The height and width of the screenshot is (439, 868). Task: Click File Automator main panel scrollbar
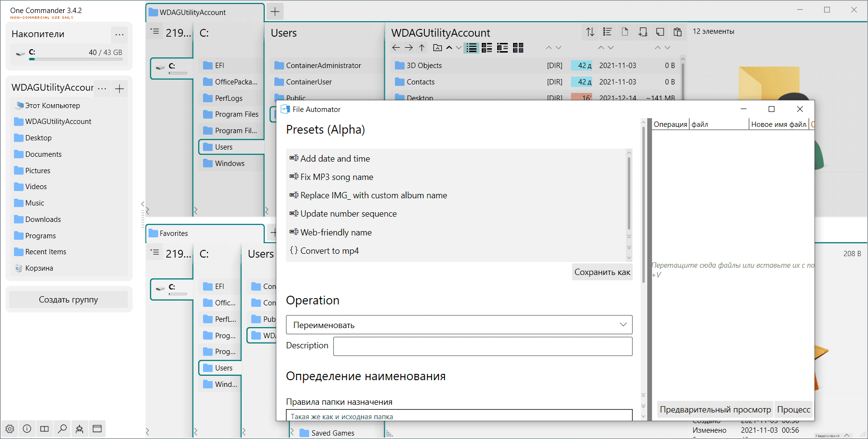[643, 205]
